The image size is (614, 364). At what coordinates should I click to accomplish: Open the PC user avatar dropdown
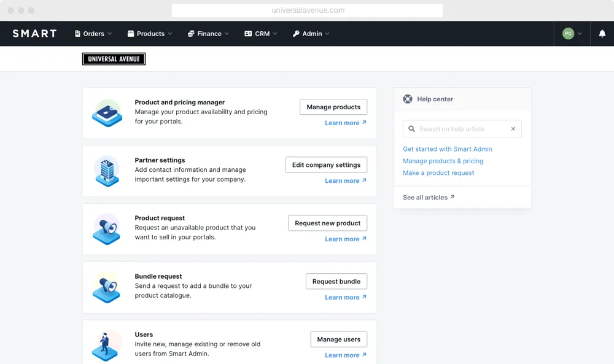click(572, 34)
